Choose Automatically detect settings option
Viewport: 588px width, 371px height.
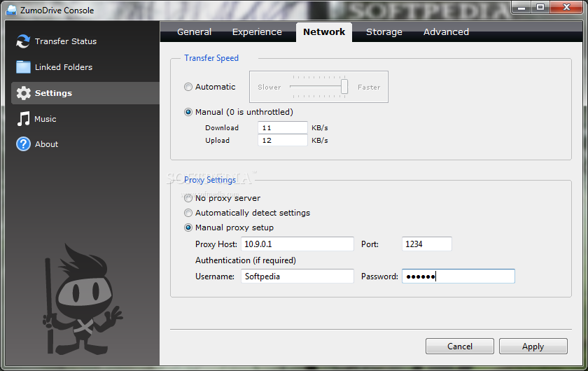pos(188,213)
